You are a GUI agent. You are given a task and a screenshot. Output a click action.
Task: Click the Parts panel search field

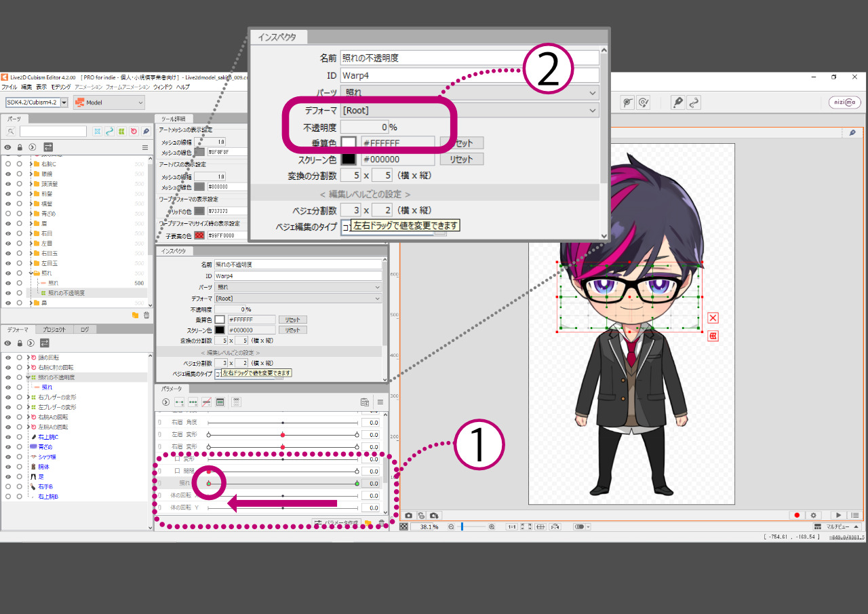point(53,132)
